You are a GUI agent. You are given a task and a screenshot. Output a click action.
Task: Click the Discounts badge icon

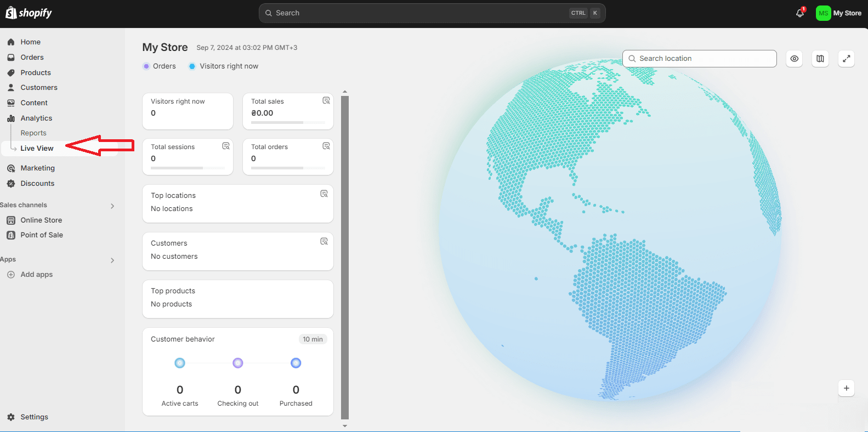coord(11,184)
